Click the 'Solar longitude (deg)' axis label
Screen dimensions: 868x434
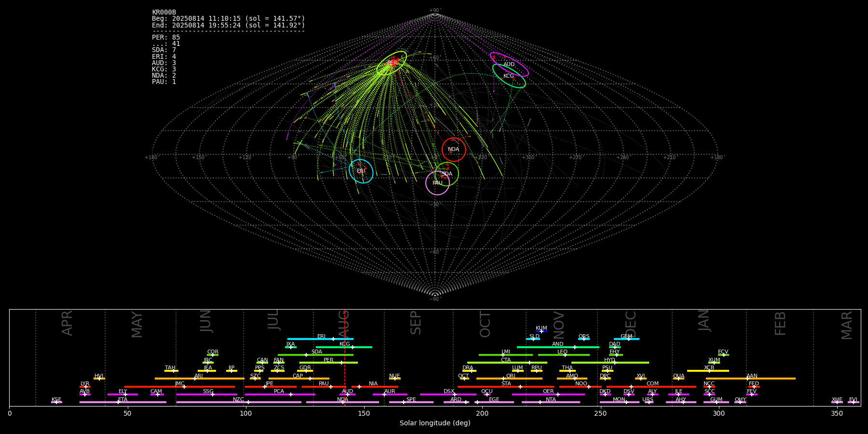click(435, 423)
